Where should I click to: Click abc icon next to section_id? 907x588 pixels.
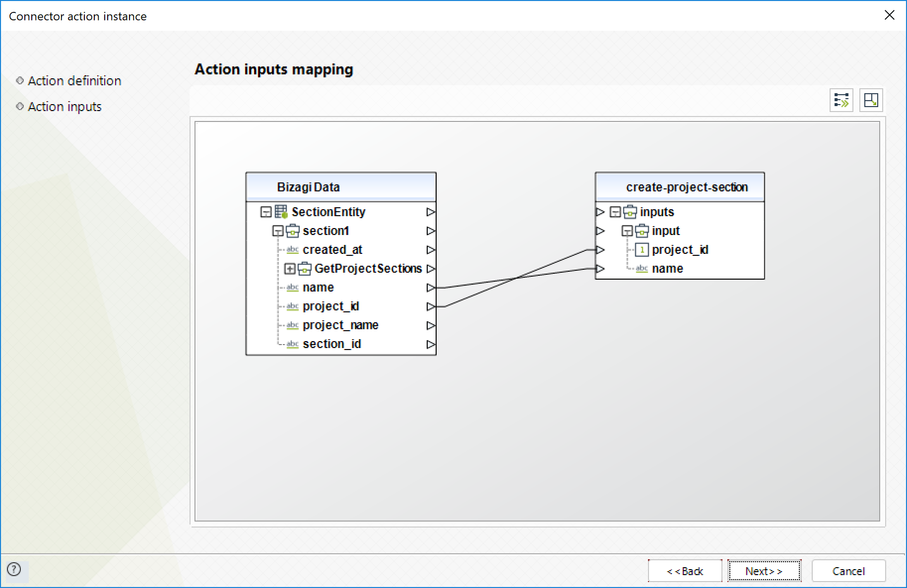293,344
